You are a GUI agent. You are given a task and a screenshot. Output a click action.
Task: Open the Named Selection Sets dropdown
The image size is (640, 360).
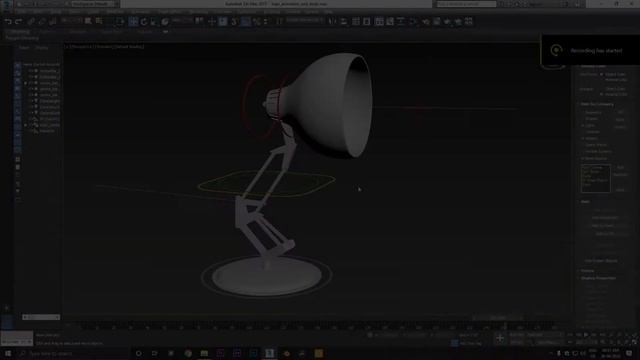[x=305, y=20]
